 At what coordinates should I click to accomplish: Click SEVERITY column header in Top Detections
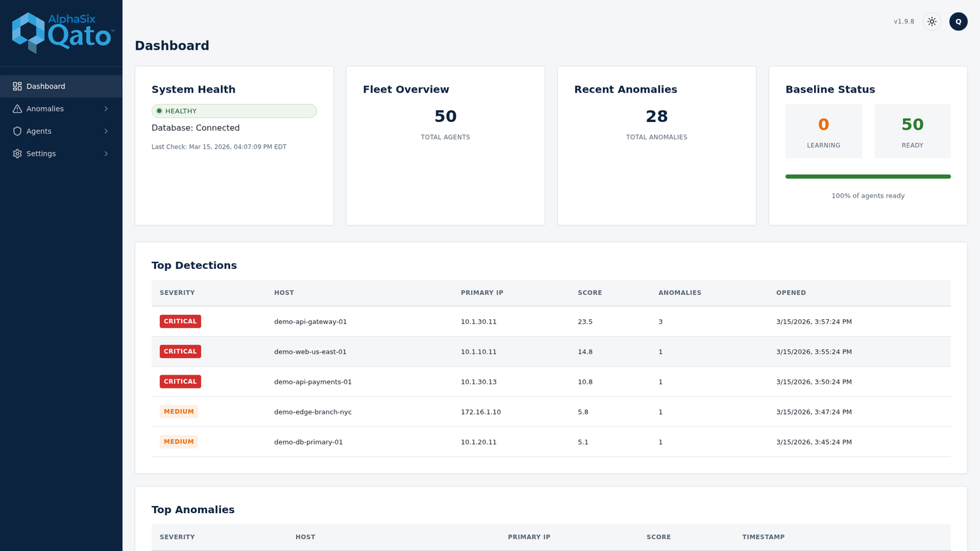tap(177, 292)
